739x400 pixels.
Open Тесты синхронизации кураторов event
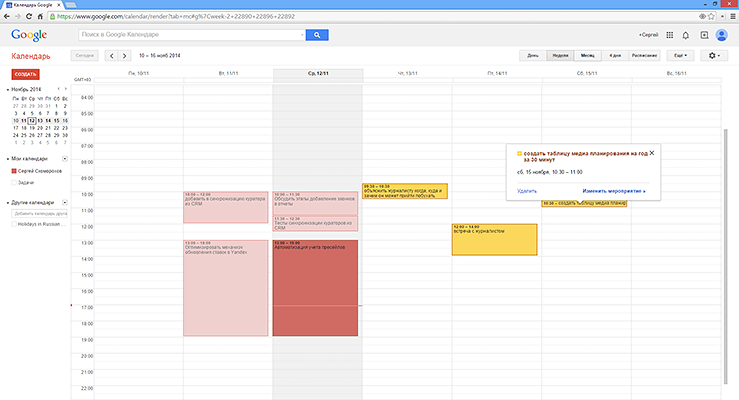point(315,223)
